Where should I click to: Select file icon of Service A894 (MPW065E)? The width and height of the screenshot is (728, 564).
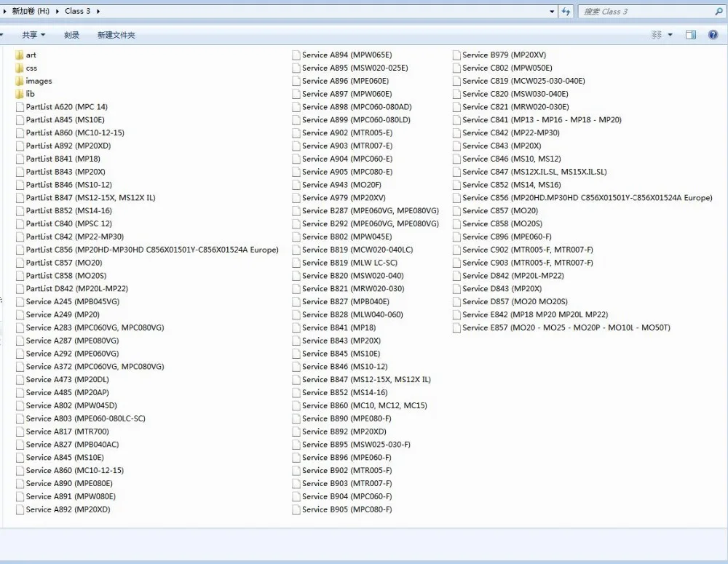tap(296, 55)
